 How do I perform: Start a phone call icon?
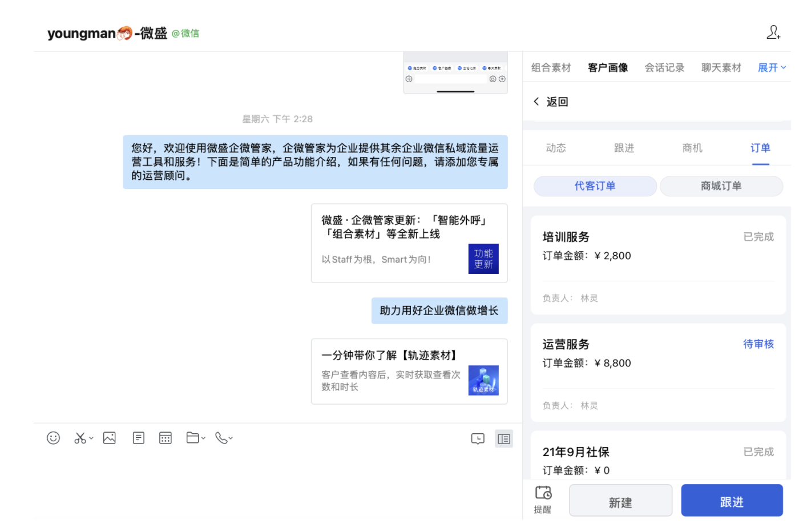pos(221,438)
